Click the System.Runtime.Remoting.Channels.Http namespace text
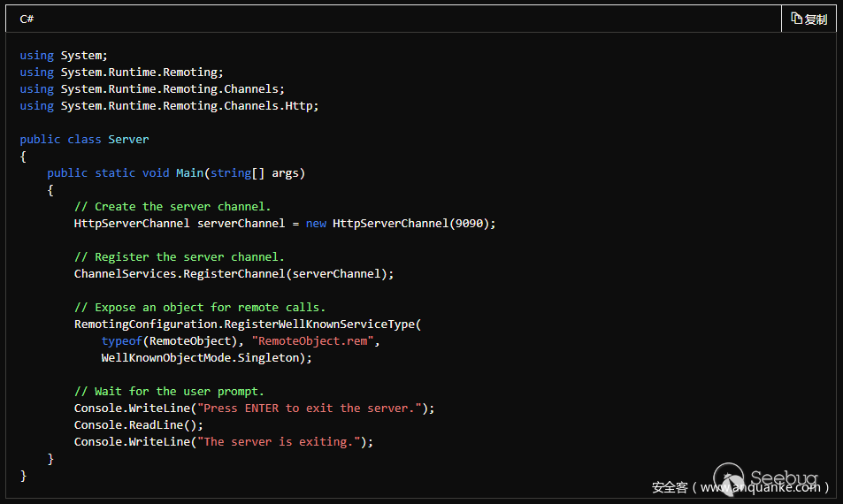 [188, 105]
